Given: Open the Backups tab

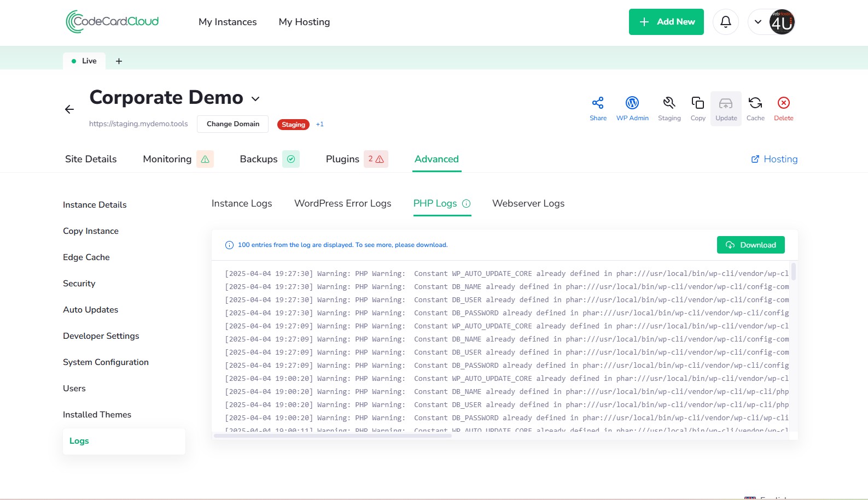Looking at the screenshot, I should [x=259, y=159].
